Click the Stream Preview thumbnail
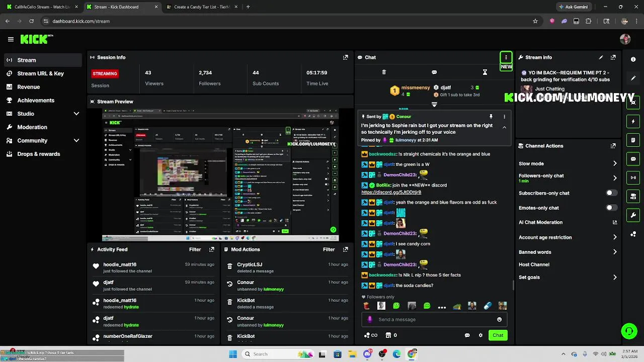The image size is (644, 362). (220, 174)
